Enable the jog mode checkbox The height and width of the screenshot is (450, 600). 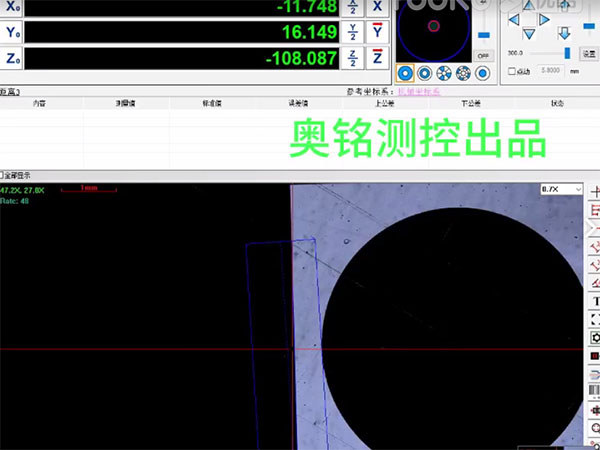[512, 71]
